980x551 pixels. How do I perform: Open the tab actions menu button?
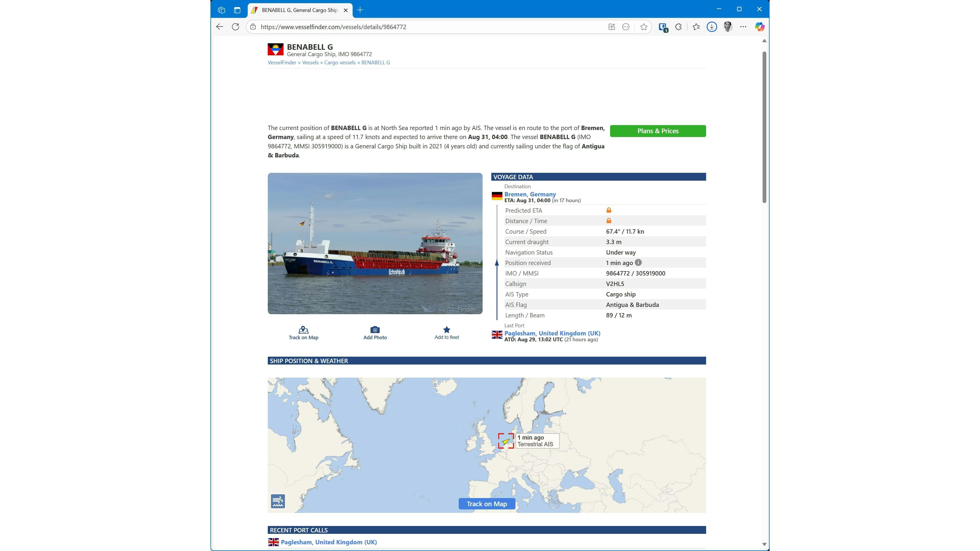tap(237, 10)
